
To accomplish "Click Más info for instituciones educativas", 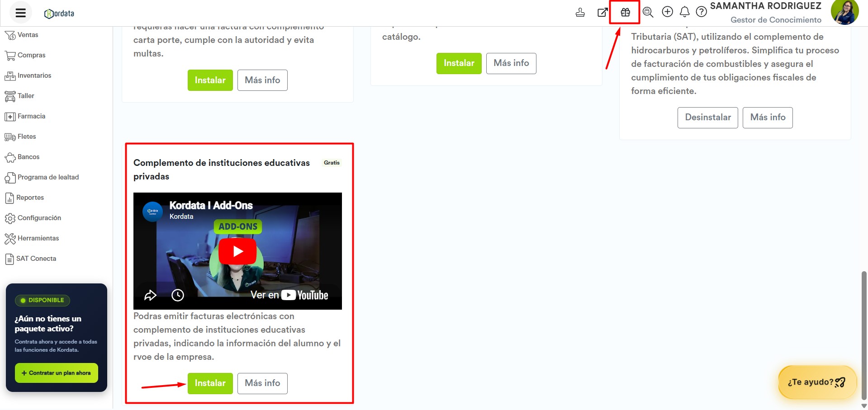I will click(262, 383).
